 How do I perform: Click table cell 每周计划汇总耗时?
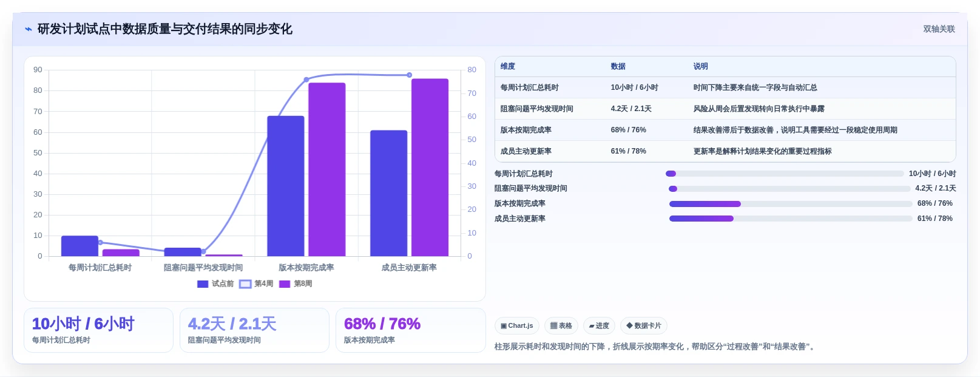530,88
